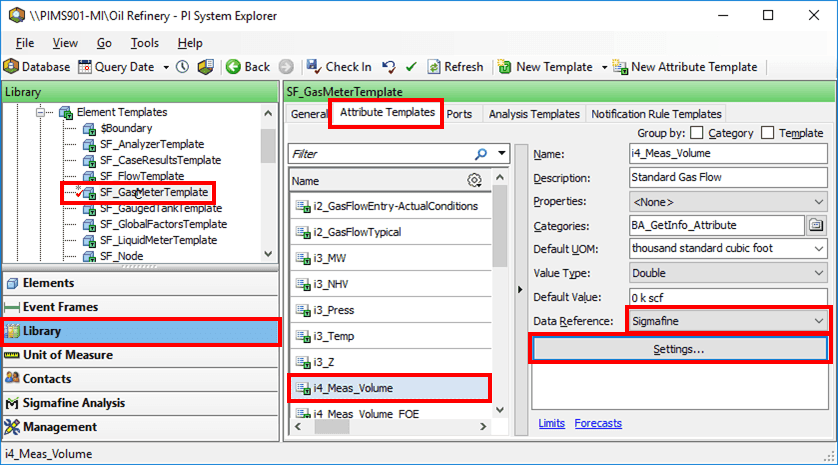Click the clock icon next to Query Date
This screenshot has width=838, height=465.
pos(183,67)
